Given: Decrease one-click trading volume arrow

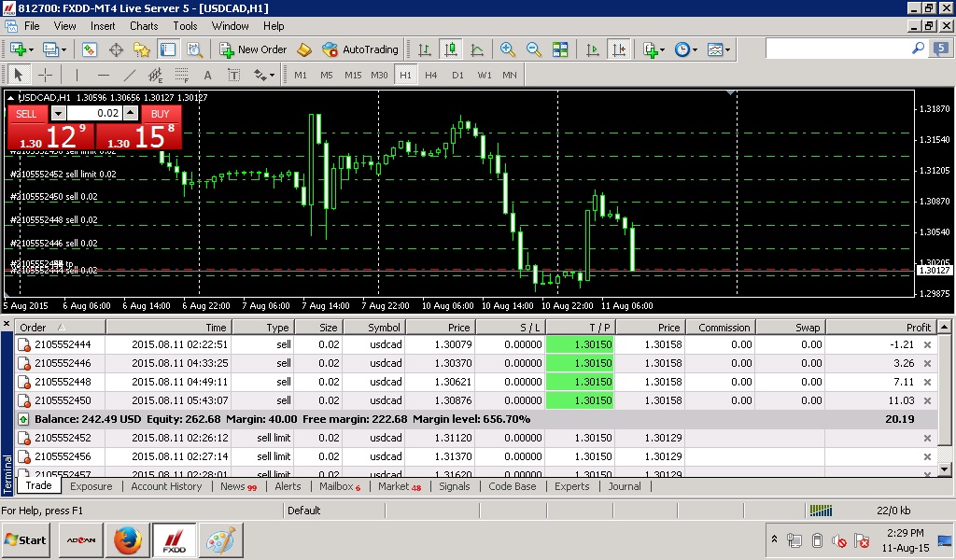Looking at the screenshot, I should click(58, 113).
